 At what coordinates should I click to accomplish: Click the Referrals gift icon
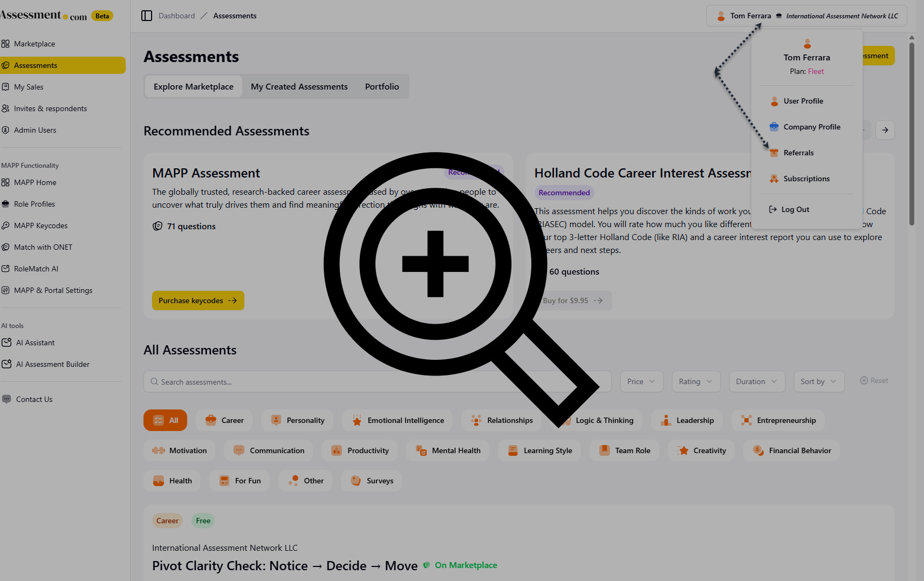coord(774,153)
